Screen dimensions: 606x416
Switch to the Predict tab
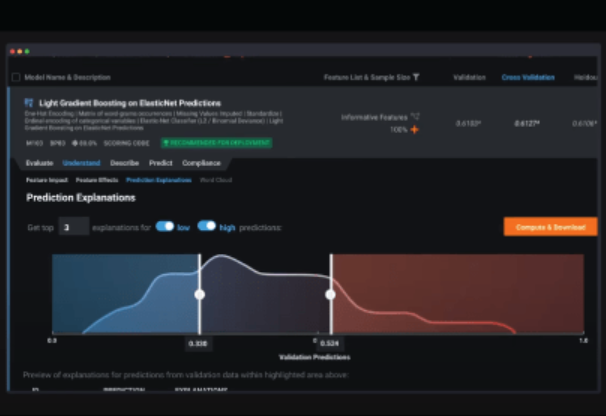(161, 163)
